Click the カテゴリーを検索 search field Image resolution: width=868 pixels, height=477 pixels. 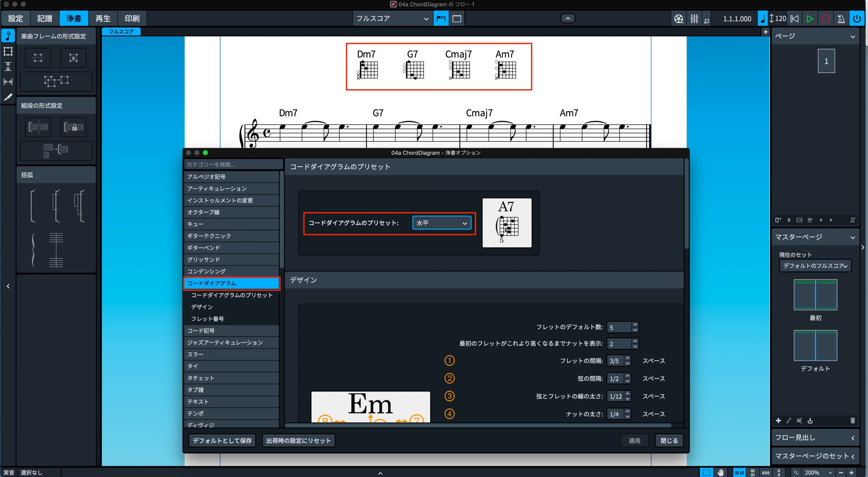tap(233, 165)
